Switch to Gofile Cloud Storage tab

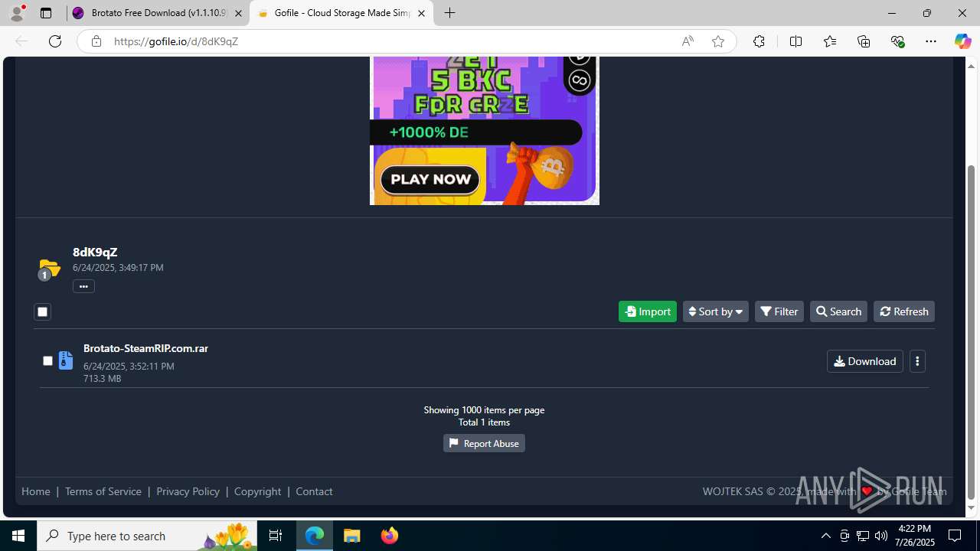(x=341, y=13)
